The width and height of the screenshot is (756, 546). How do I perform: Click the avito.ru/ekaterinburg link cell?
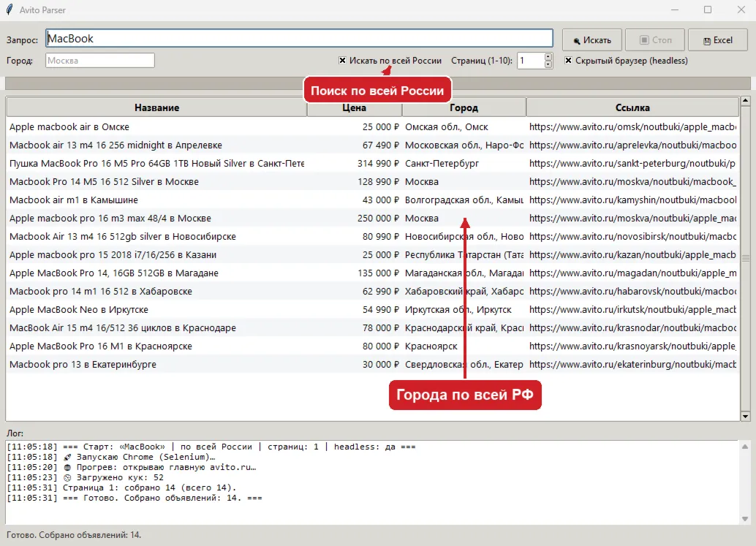point(632,365)
